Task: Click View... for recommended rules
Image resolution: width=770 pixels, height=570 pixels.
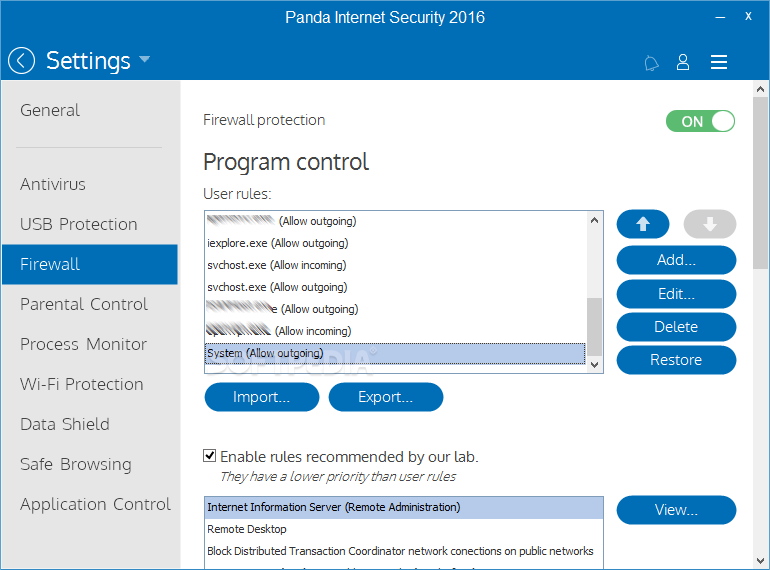Action: pos(676,510)
